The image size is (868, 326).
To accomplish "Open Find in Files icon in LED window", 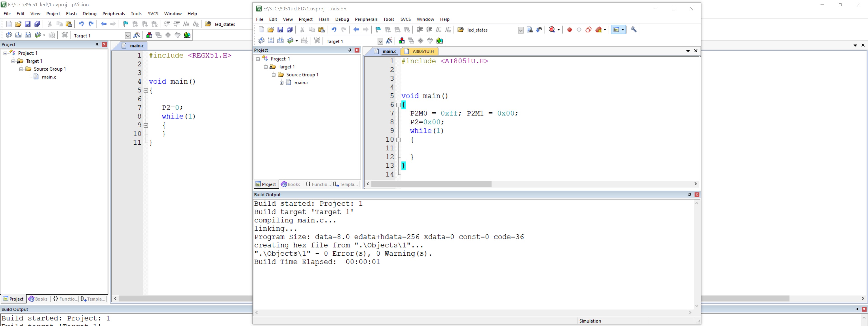I will click(x=461, y=30).
